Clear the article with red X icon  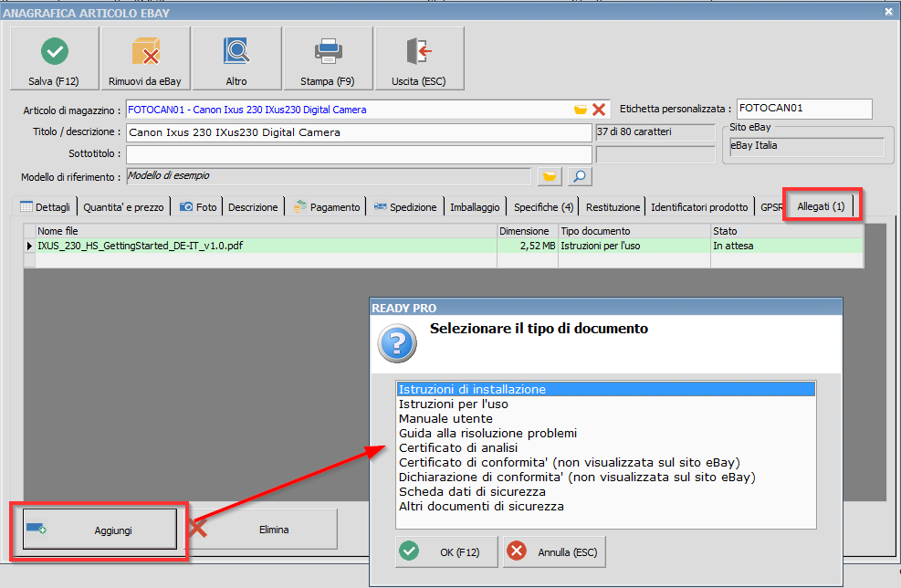599,110
